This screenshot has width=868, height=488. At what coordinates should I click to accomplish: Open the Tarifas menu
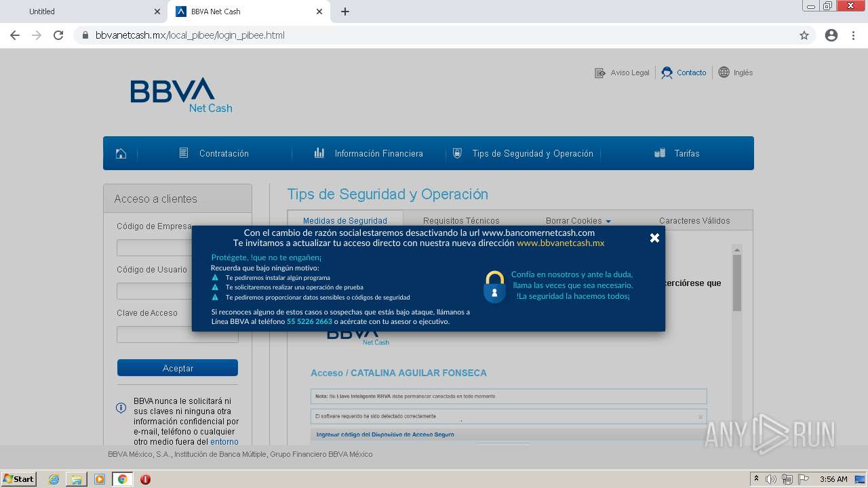pyautogui.click(x=686, y=154)
